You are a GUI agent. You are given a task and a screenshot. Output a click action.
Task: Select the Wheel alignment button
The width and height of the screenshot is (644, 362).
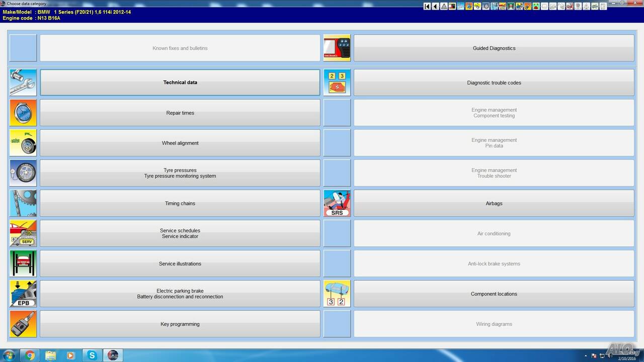(180, 143)
